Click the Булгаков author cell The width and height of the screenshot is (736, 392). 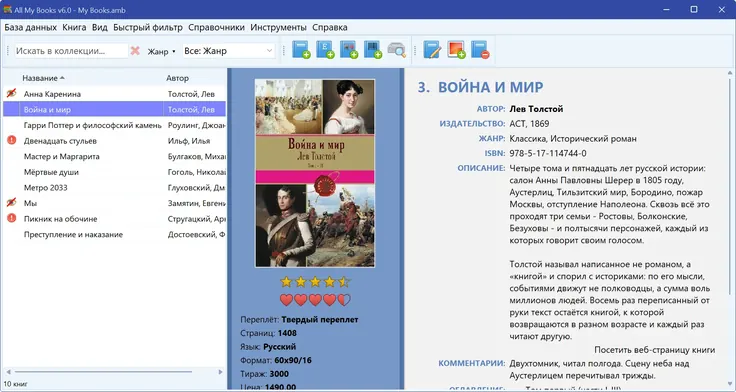(x=196, y=156)
